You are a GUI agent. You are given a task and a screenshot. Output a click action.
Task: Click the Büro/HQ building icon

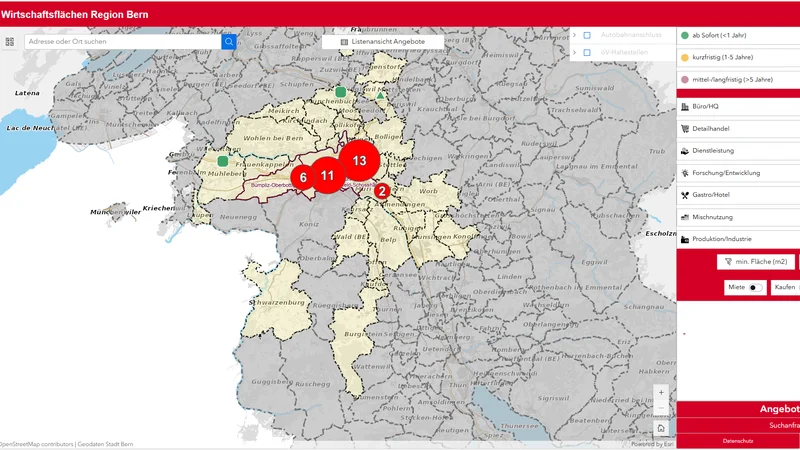click(x=685, y=107)
